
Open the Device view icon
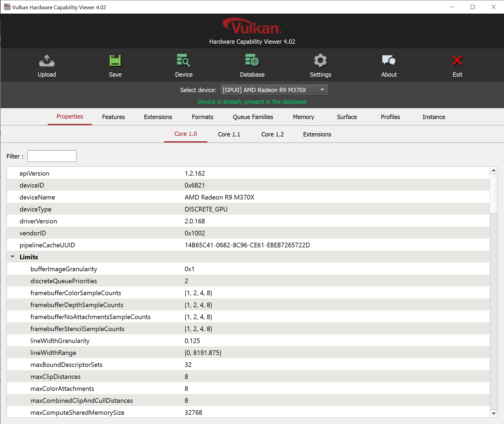184,61
